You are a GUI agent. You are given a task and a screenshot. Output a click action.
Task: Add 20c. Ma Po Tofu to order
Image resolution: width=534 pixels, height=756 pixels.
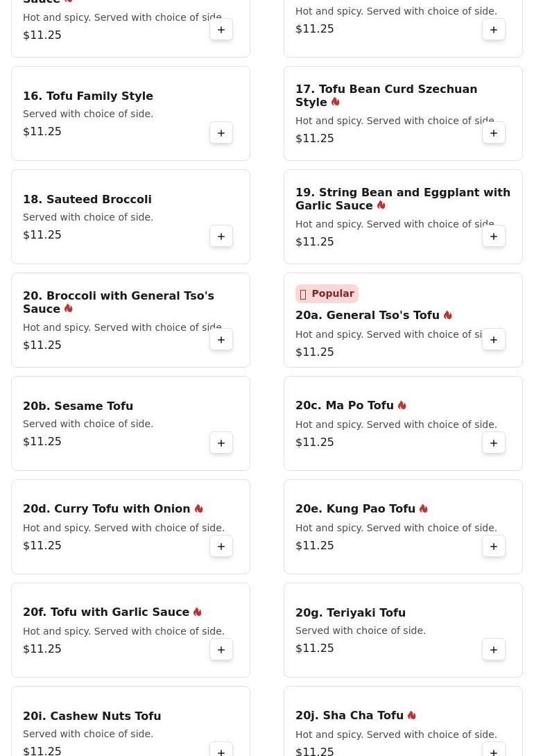[494, 443]
